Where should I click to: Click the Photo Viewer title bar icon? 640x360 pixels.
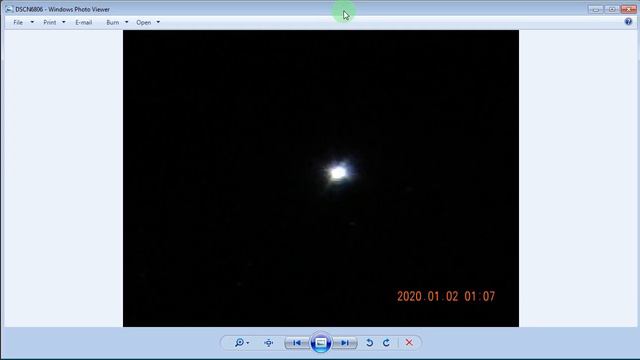(9, 9)
